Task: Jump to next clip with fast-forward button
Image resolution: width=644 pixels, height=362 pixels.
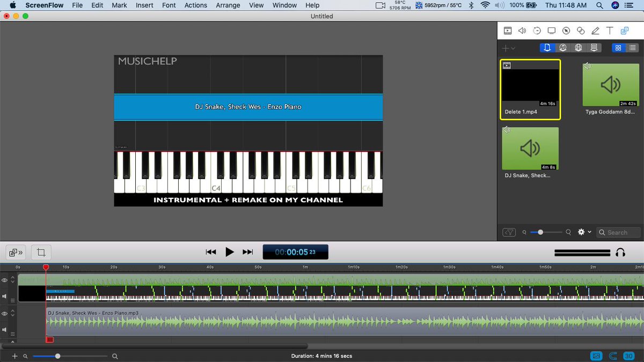Action: tap(247, 252)
